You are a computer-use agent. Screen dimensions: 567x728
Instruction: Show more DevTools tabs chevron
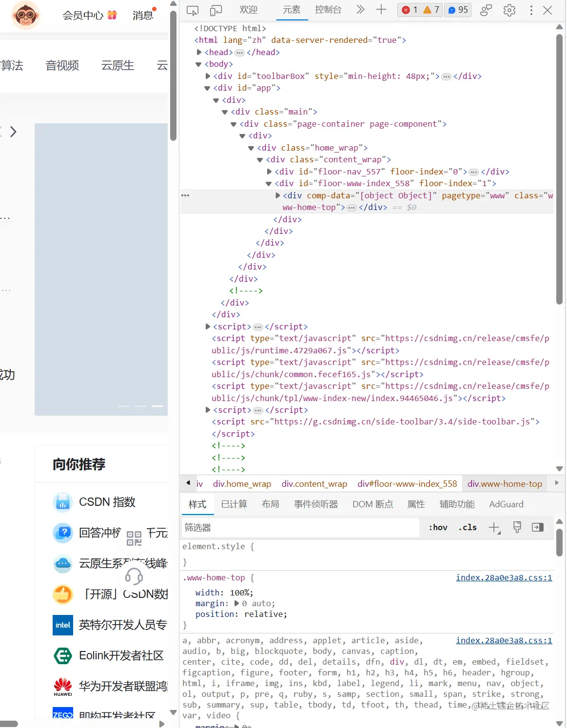pos(360,10)
